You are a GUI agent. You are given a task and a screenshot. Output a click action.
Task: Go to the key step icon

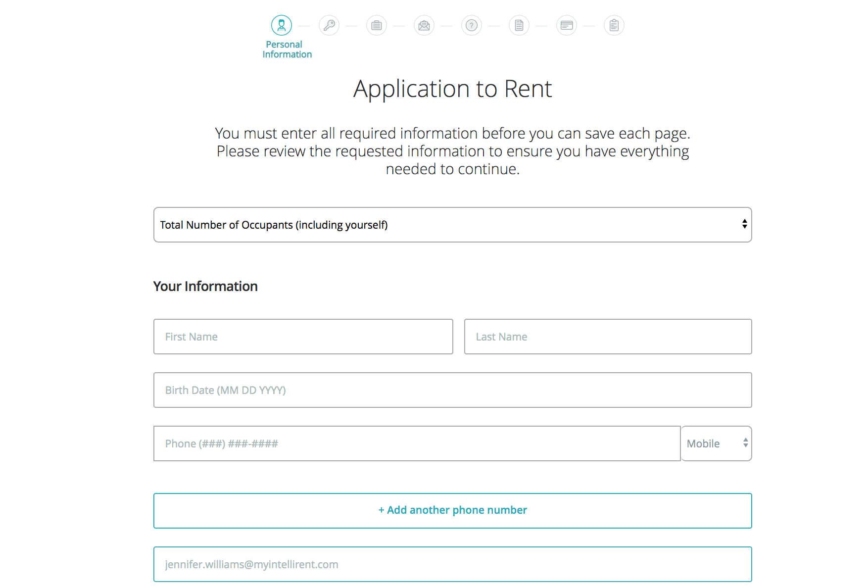pos(329,25)
